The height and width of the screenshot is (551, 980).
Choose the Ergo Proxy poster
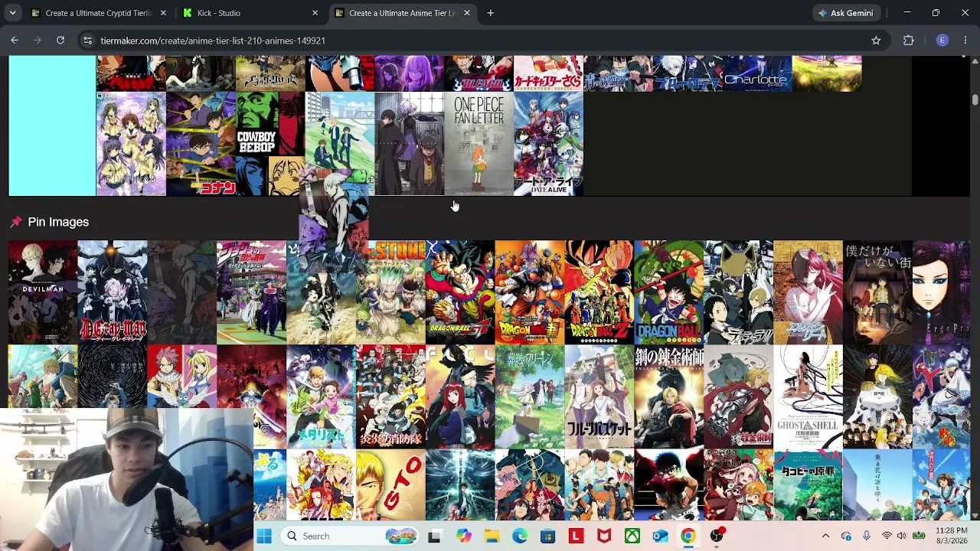(941, 292)
